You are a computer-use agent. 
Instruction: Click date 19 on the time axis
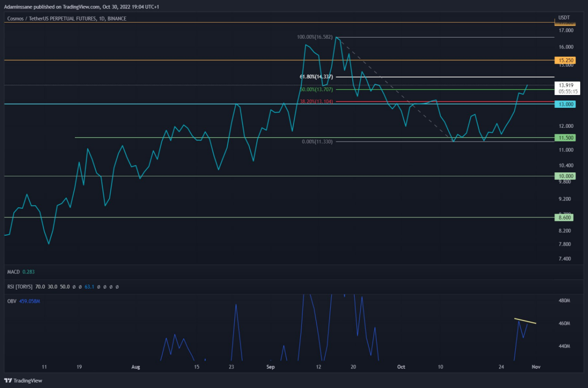[x=79, y=366]
